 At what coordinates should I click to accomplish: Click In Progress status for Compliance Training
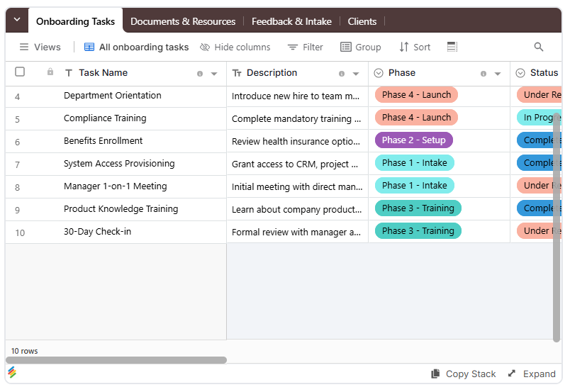point(539,118)
